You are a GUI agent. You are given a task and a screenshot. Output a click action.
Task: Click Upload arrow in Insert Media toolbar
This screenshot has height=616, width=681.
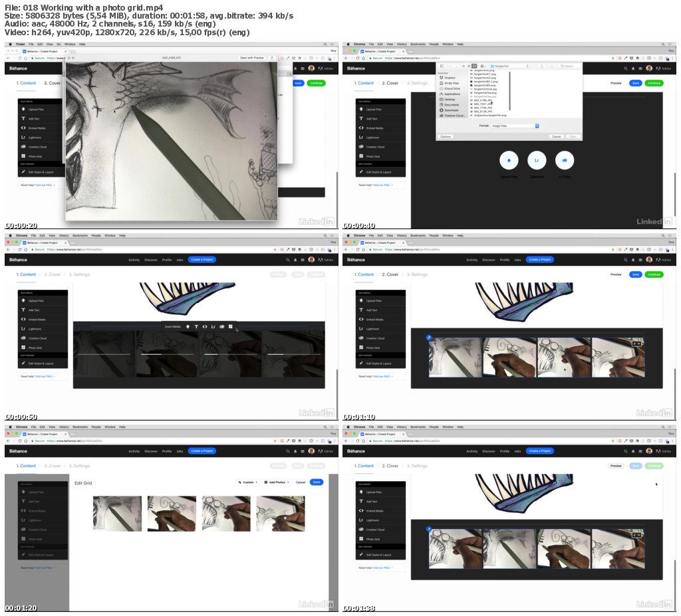(x=188, y=326)
